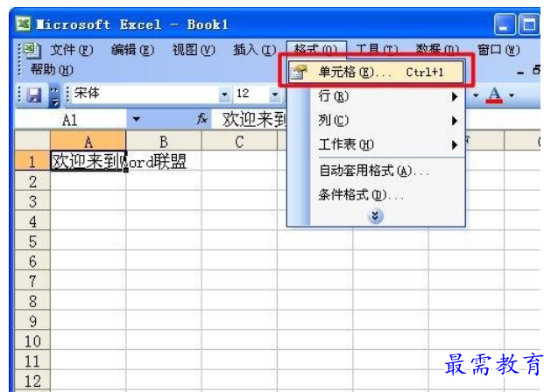
Task: Open the Excel workbook icon in menu bar
Action: coord(32,50)
